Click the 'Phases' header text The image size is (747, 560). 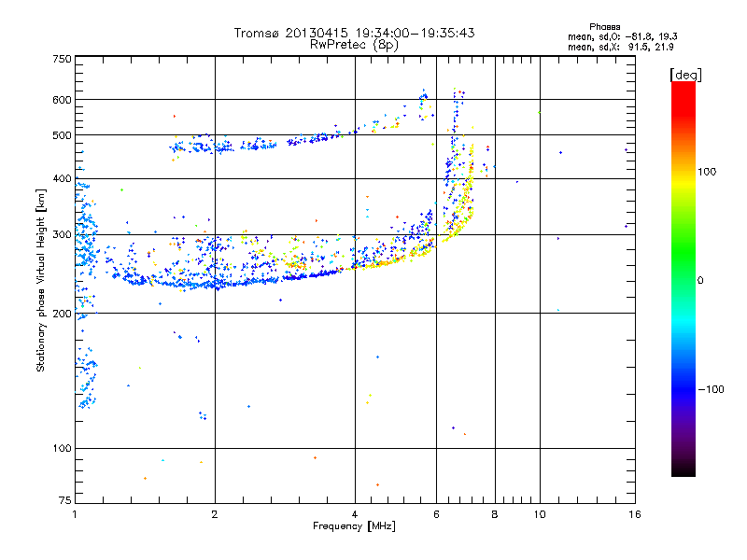604,27
